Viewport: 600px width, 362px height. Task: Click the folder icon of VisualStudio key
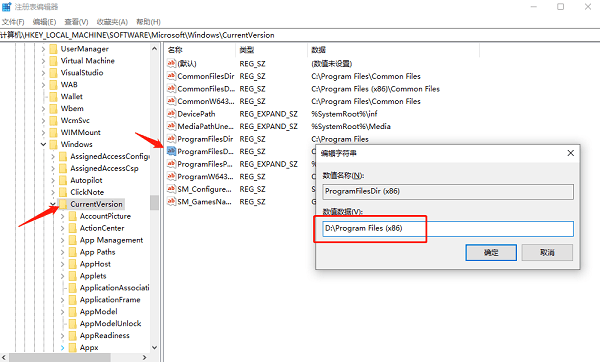(54, 73)
